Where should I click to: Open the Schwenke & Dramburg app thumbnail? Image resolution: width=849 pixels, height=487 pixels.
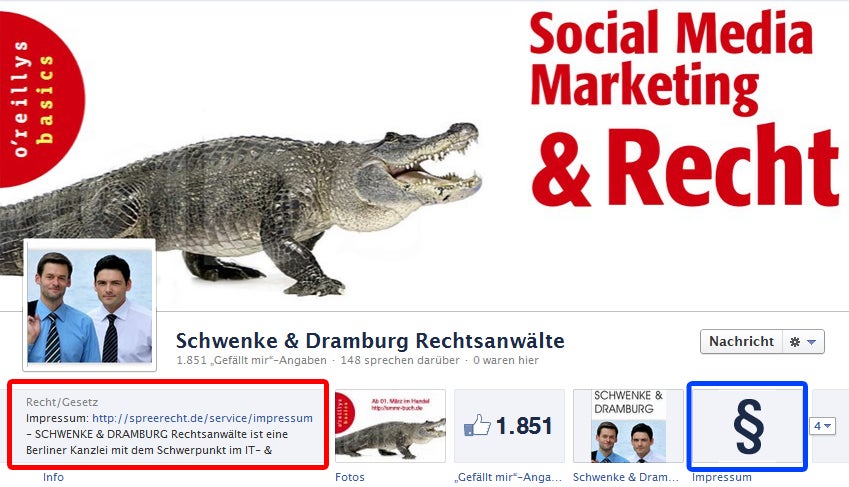click(628, 426)
